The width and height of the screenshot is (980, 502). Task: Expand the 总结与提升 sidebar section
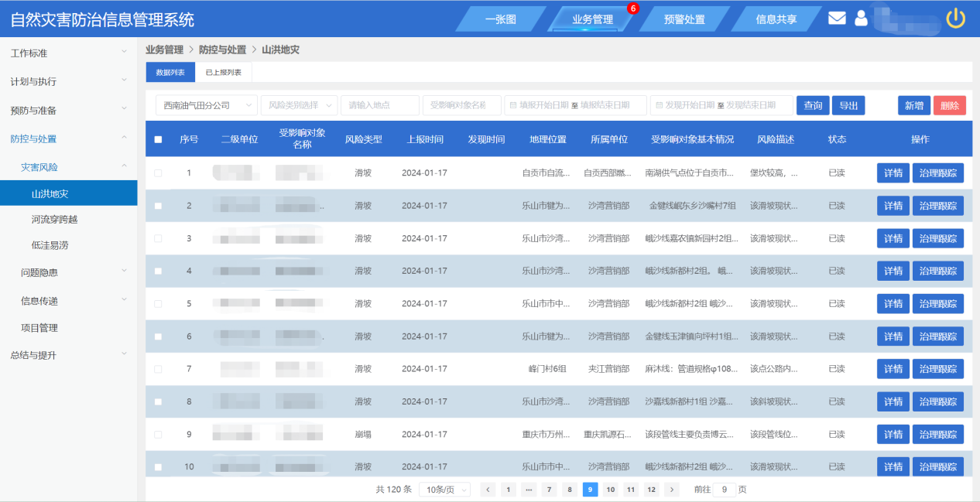68,356
